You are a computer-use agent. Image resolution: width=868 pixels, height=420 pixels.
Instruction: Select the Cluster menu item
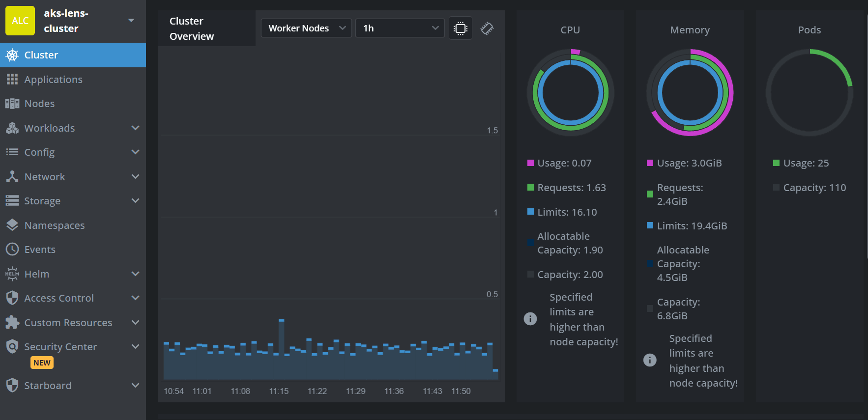[x=41, y=55]
